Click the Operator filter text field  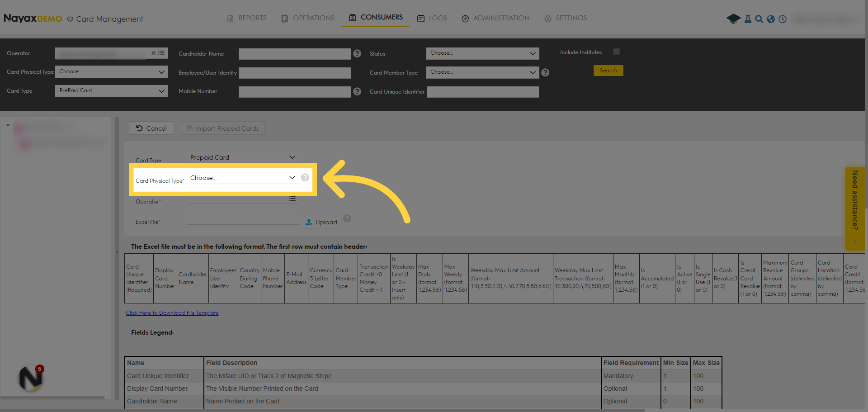click(x=103, y=53)
